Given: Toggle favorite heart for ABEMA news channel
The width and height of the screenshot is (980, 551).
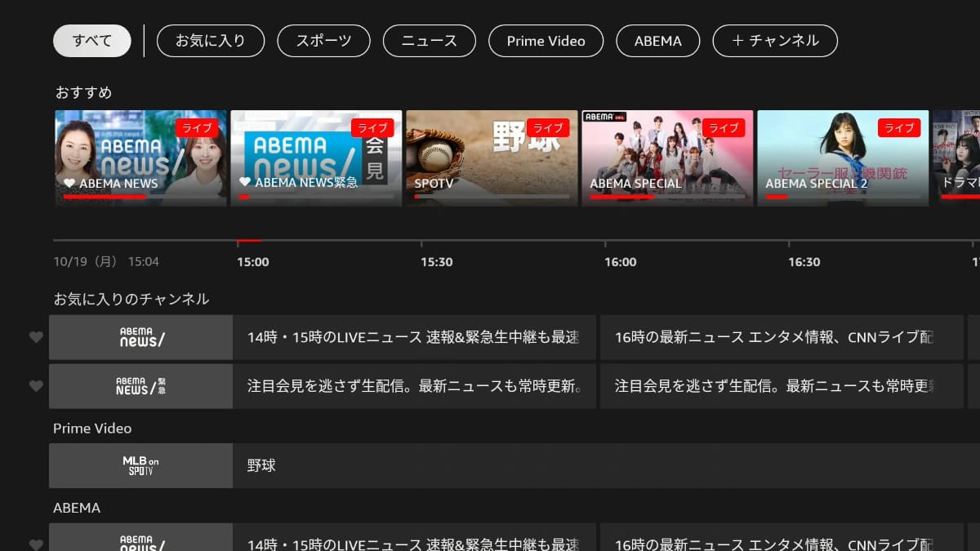Looking at the screenshot, I should pos(36,337).
